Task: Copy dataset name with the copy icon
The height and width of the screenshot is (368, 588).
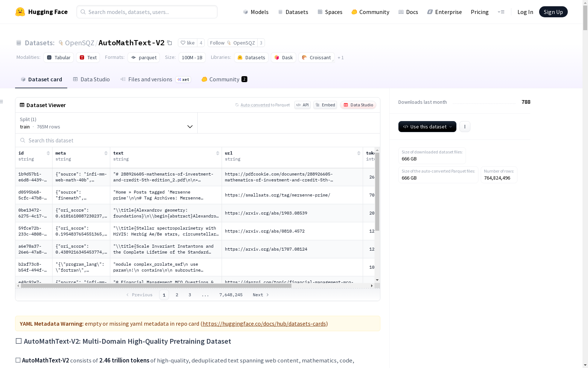Action: coord(169,43)
